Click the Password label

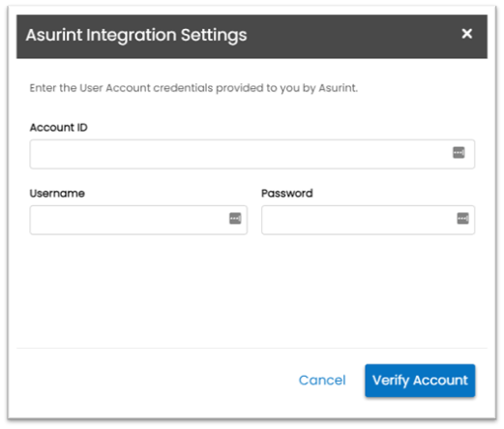pos(287,193)
